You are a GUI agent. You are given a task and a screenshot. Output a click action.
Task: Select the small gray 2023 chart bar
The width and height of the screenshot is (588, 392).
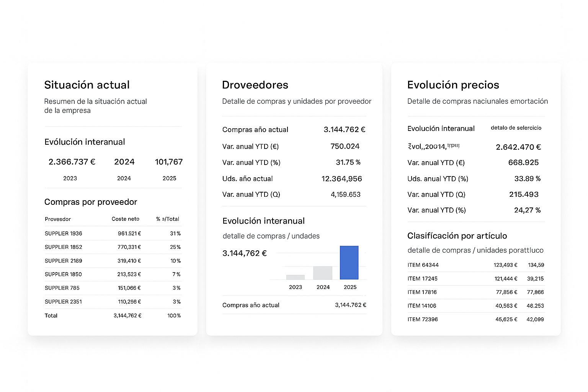coord(296,277)
